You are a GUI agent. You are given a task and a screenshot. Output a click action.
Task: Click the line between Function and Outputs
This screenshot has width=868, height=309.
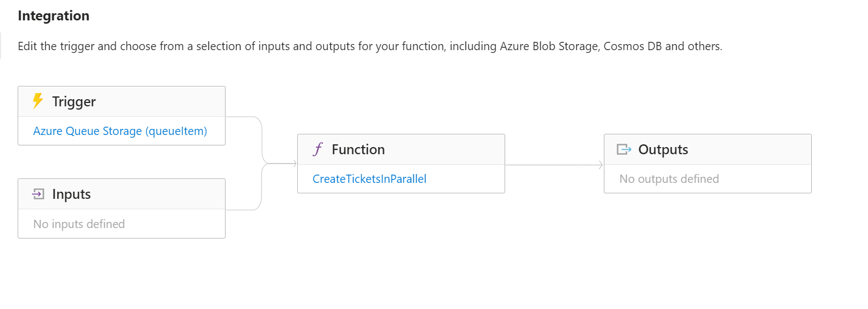coord(551,165)
